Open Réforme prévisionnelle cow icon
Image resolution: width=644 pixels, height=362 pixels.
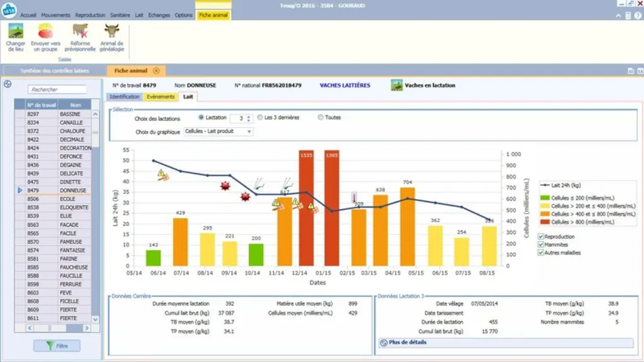80,31
